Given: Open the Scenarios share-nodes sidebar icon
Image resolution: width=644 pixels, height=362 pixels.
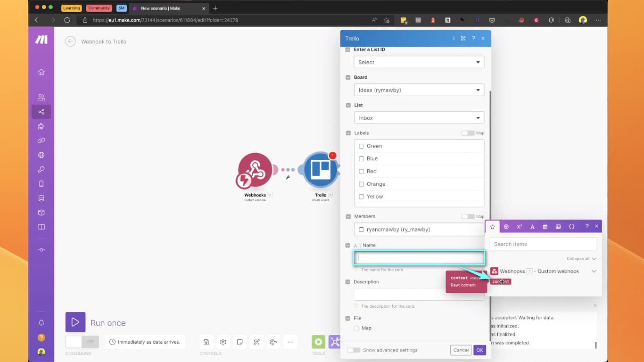Looking at the screenshot, I should 41,112.
